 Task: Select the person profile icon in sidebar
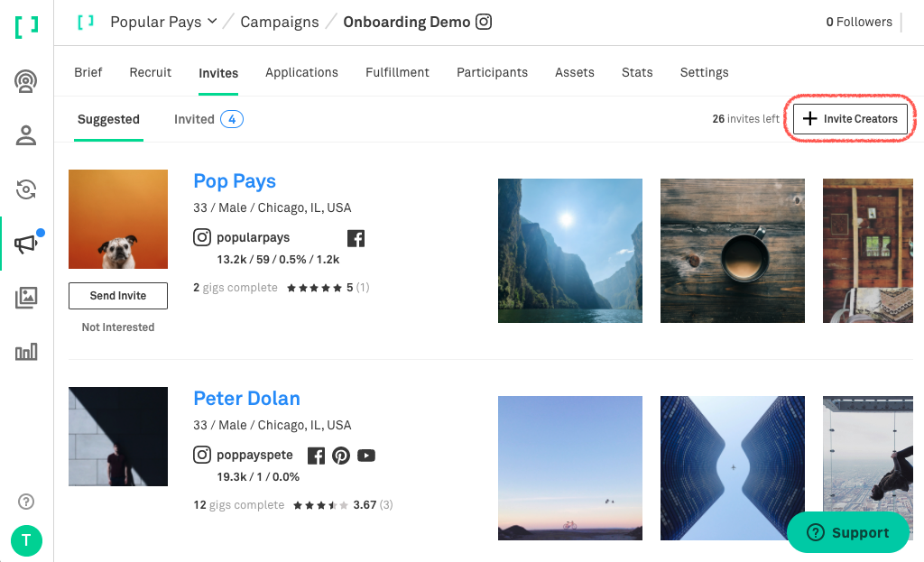click(25, 134)
